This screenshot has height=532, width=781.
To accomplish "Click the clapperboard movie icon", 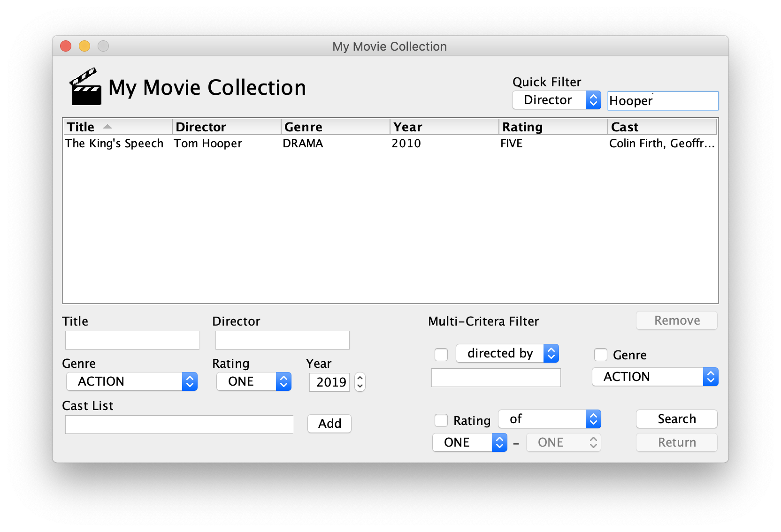I will coord(85,87).
